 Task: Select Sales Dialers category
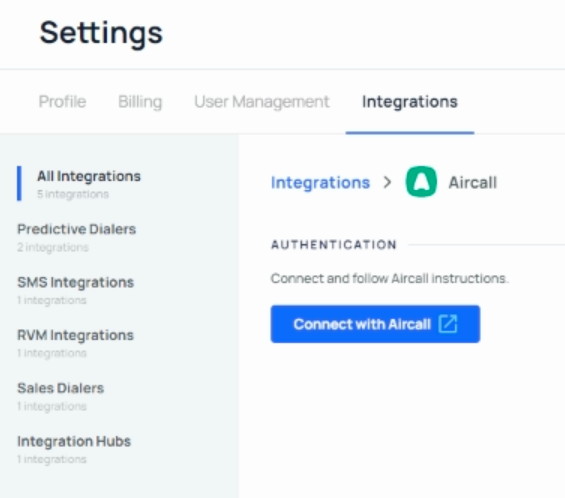[x=61, y=388]
